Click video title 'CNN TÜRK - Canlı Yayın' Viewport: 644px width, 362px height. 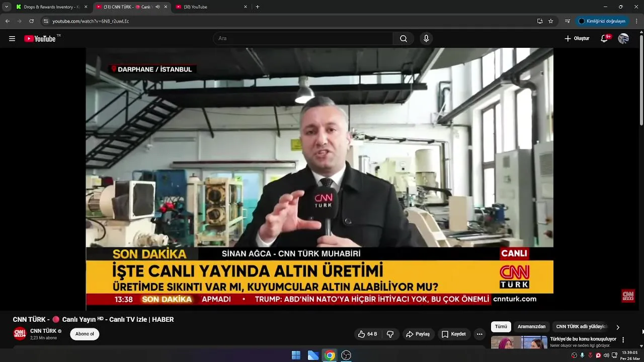point(93,320)
